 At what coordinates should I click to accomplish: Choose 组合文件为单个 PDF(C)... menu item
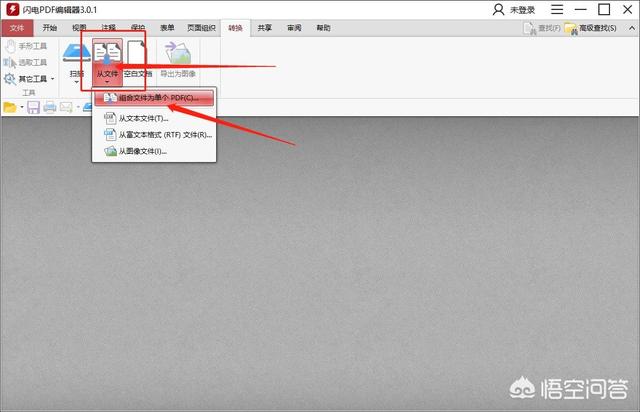(x=154, y=98)
